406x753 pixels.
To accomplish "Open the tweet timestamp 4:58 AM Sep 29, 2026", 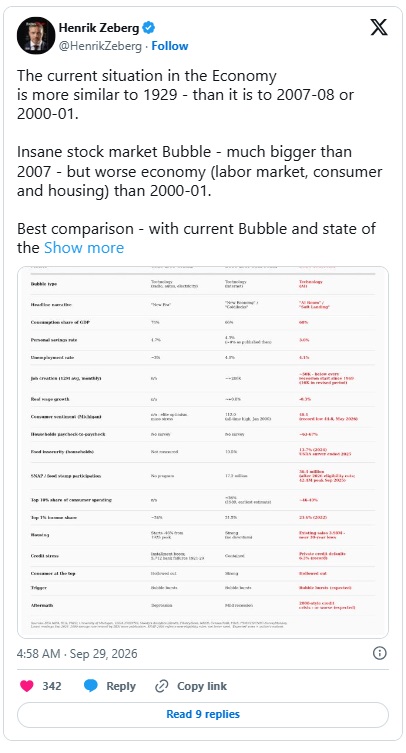I will coord(77,654).
